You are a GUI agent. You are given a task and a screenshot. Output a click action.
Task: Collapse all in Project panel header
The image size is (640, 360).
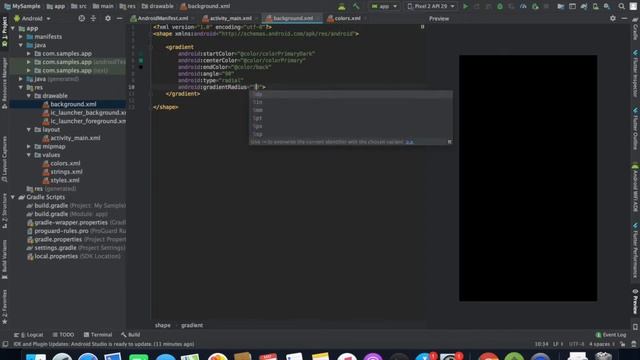pyautogui.click(x=93, y=18)
